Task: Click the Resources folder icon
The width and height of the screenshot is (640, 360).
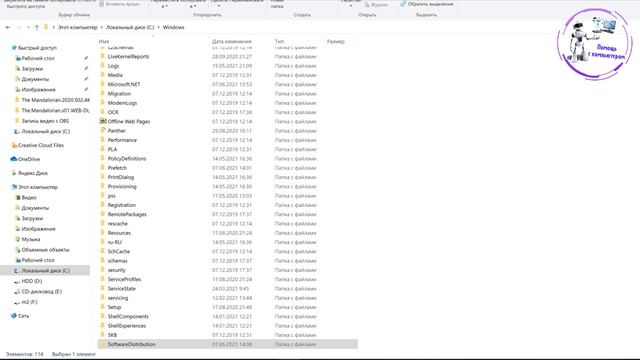Action: 103,233
